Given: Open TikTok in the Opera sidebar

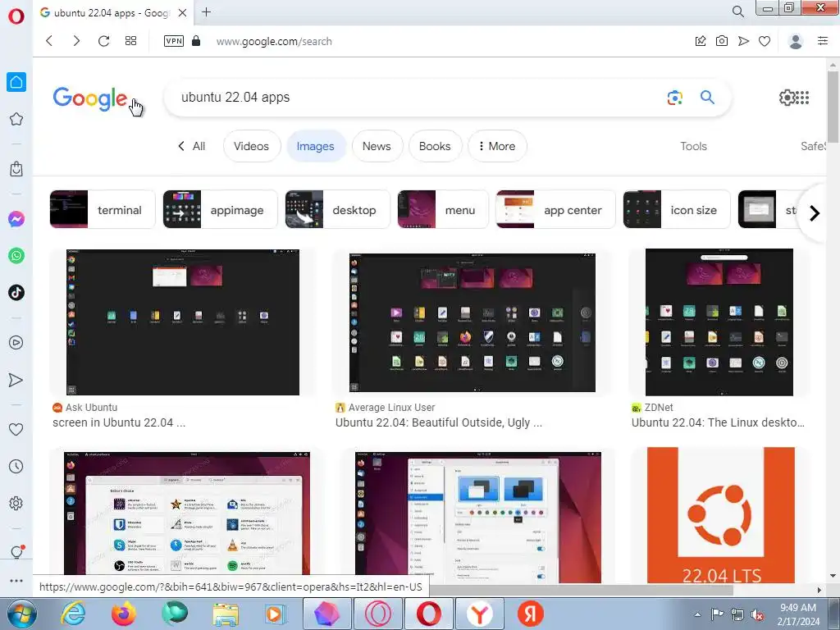Looking at the screenshot, I should (x=16, y=293).
